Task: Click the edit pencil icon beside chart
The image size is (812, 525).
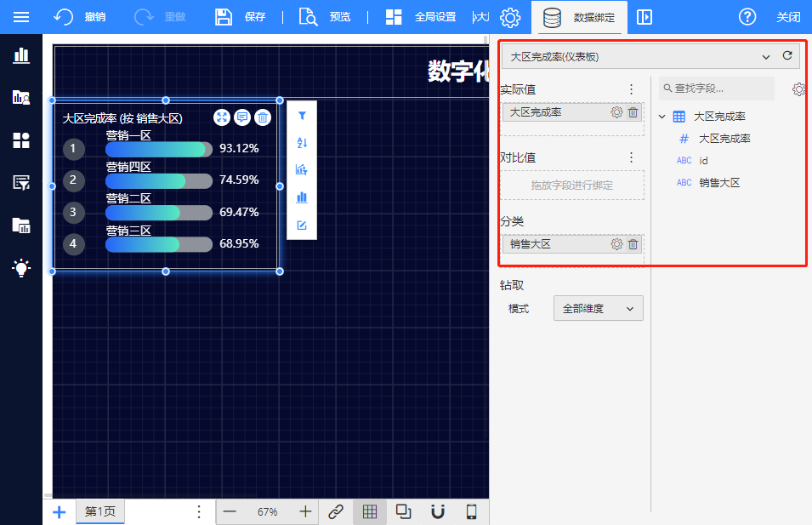Action: click(302, 225)
